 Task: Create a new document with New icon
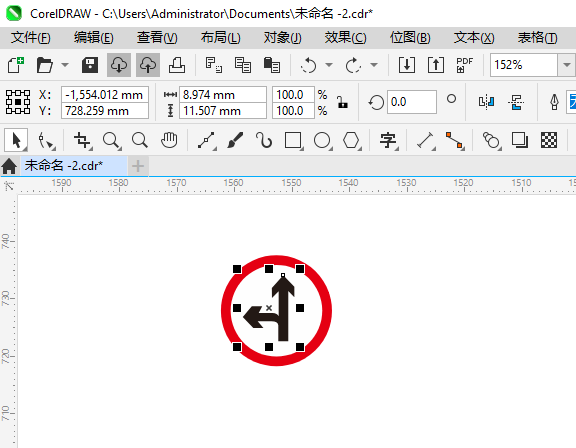[x=16, y=65]
